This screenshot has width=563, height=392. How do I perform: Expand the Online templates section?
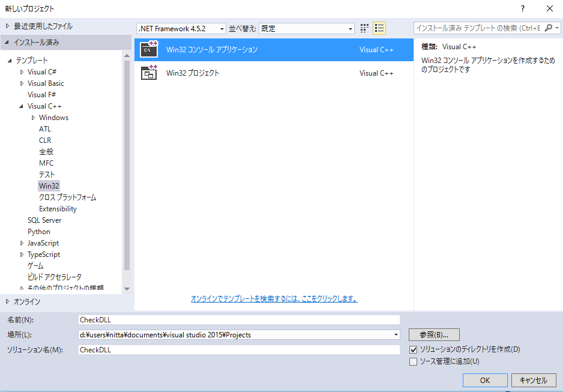click(x=8, y=301)
